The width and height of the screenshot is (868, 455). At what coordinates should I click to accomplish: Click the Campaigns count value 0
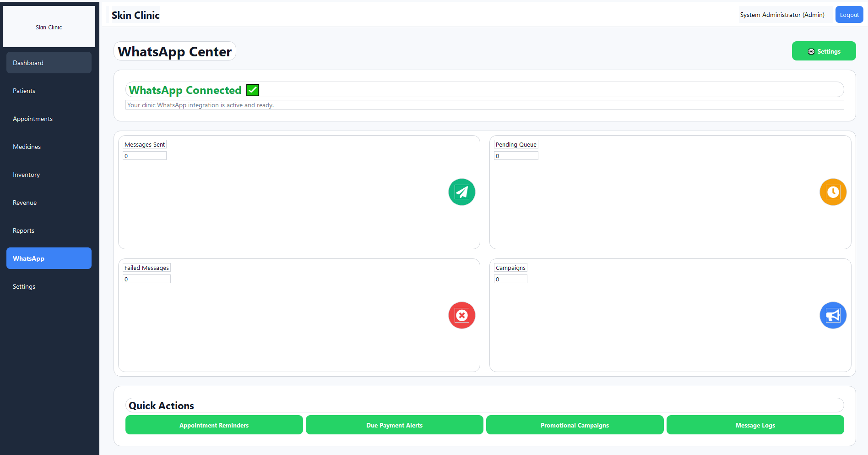[x=510, y=279]
